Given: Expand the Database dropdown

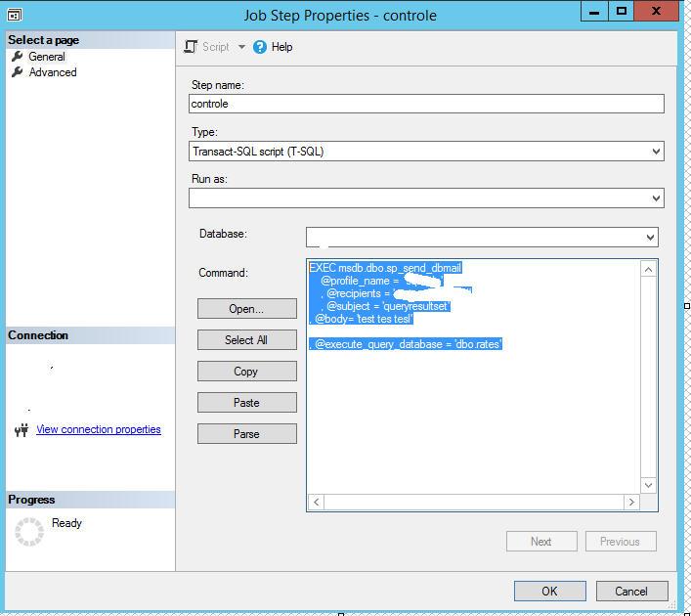Looking at the screenshot, I should 650,238.
